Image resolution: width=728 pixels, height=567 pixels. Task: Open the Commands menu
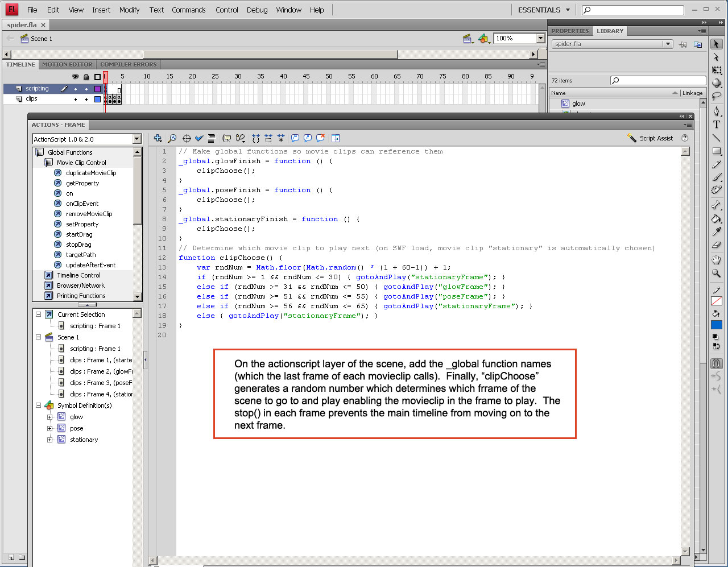pos(189,10)
